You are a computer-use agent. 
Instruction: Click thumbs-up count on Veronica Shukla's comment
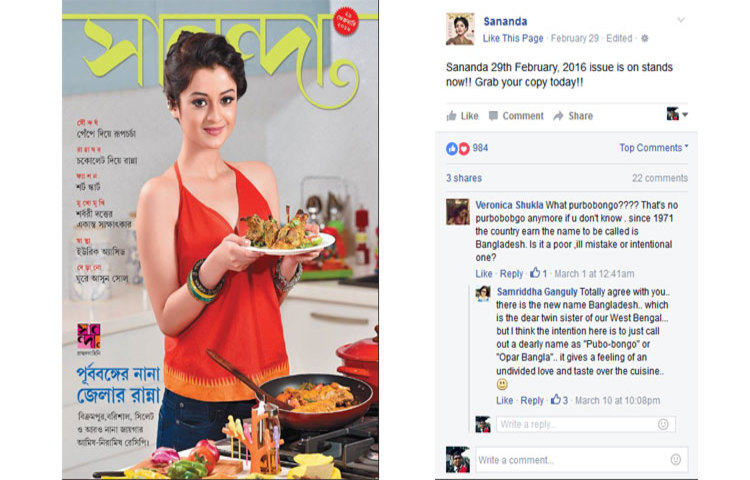point(539,273)
